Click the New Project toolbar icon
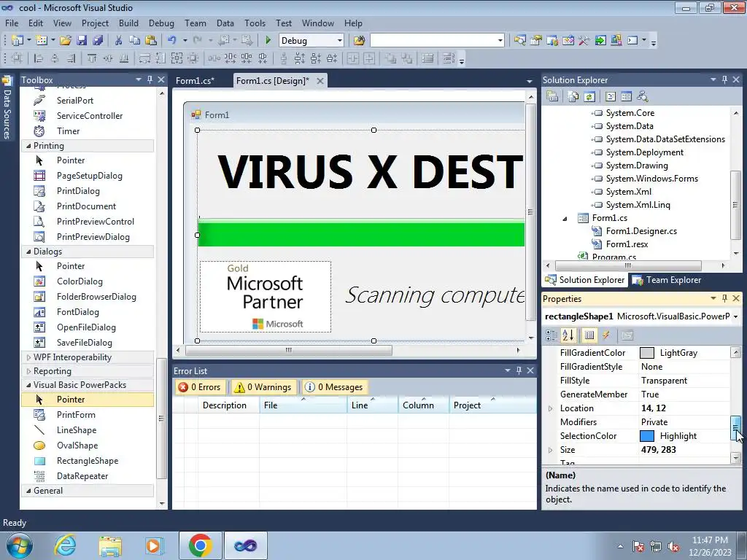Image resolution: width=747 pixels, height=560 pixels. [x=18, y=41]
